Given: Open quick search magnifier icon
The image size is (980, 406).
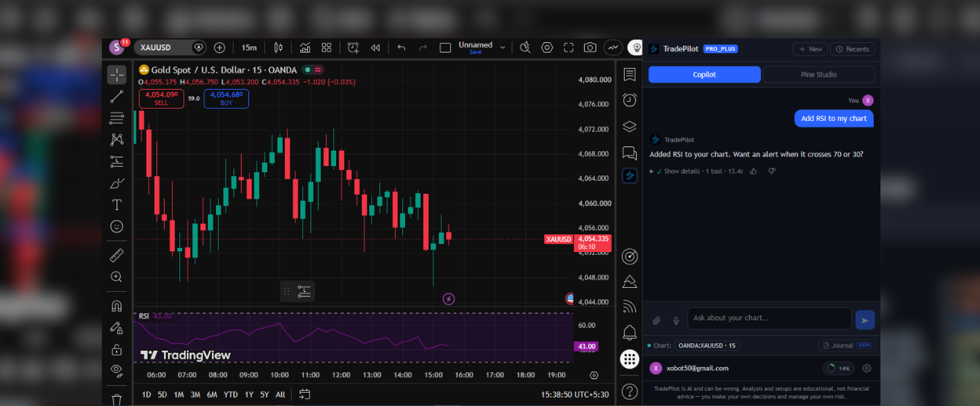Looking at the screenshot, I should pos(525,47).
